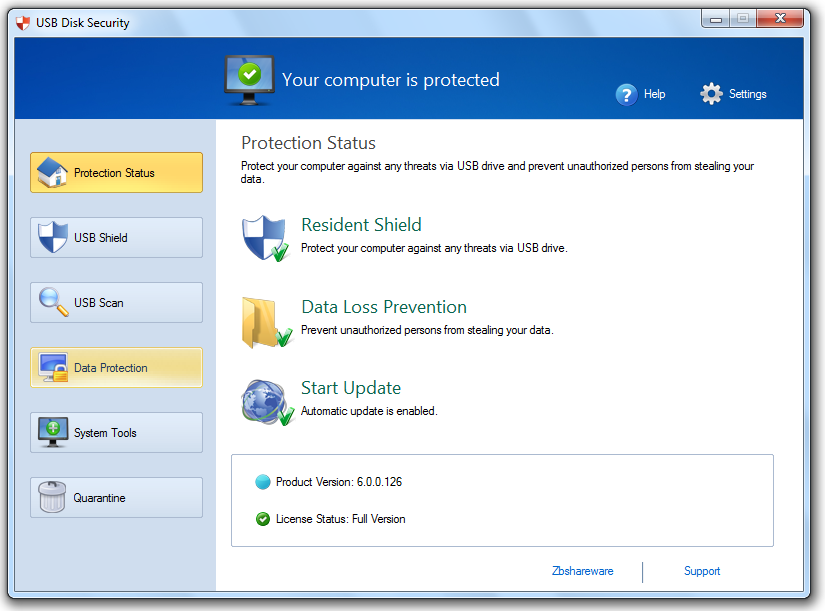The height and width of the screenshot is (611, 825).
Task: Click the gear Settings icon
Action: [711, 94]
